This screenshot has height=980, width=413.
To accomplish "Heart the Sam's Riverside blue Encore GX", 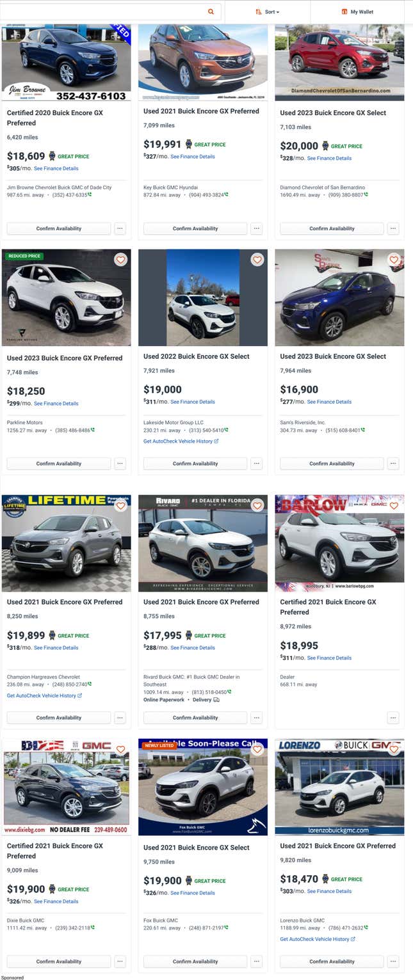I will (x=394, y=260).
